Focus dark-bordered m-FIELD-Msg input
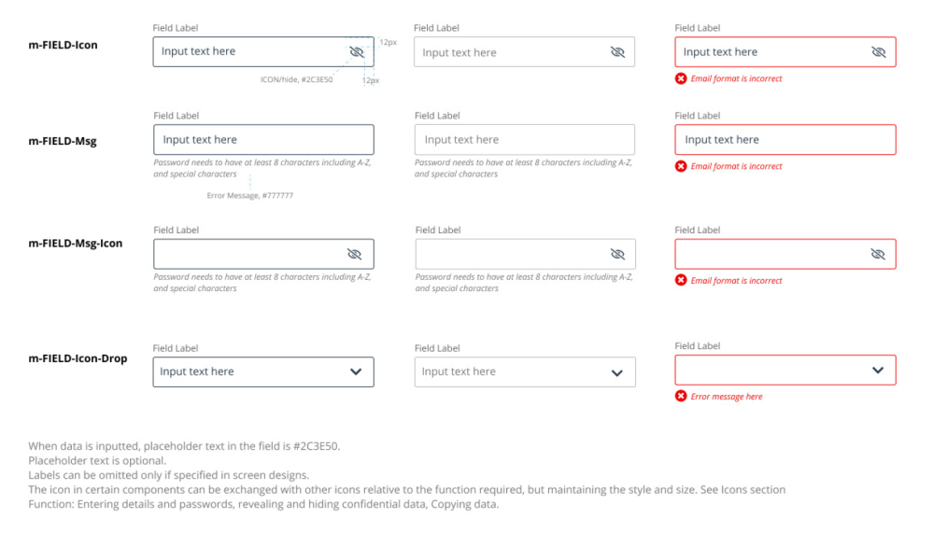This screenshot has height=560, width=933. (263, 140)
